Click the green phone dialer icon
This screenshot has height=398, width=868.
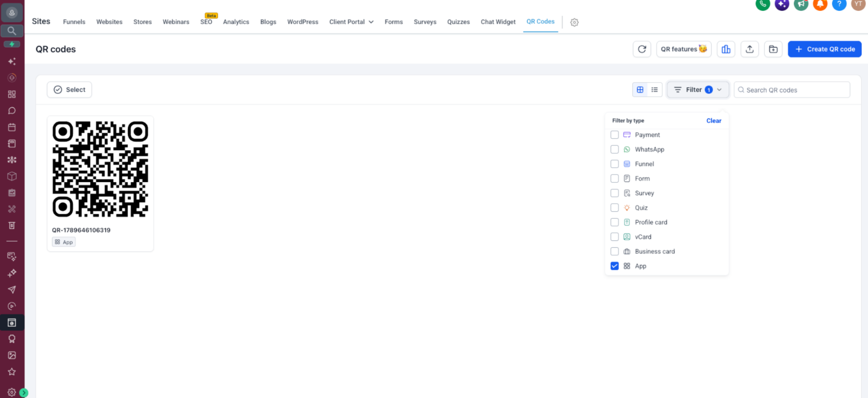click(x=762, y=4)
